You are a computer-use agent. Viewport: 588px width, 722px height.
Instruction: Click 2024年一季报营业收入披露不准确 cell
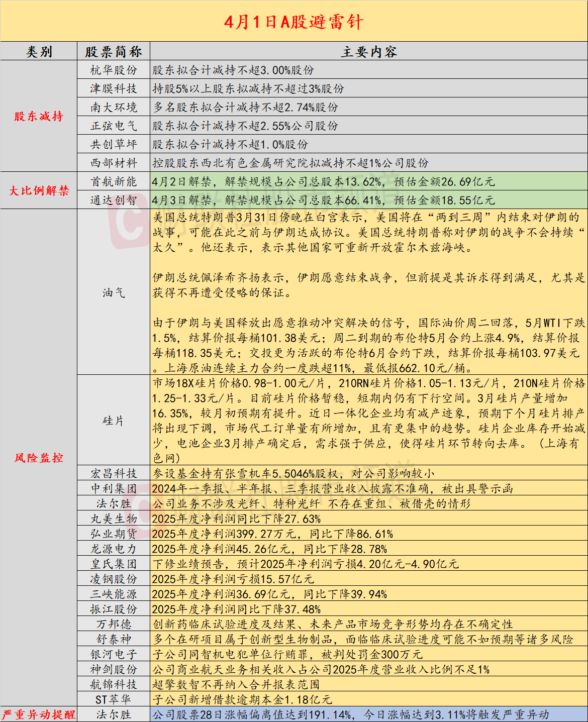369,488
